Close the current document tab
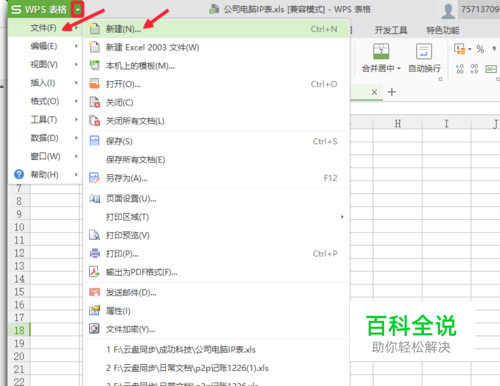This screenshot has height=386, width=500. tap(374, 92)
